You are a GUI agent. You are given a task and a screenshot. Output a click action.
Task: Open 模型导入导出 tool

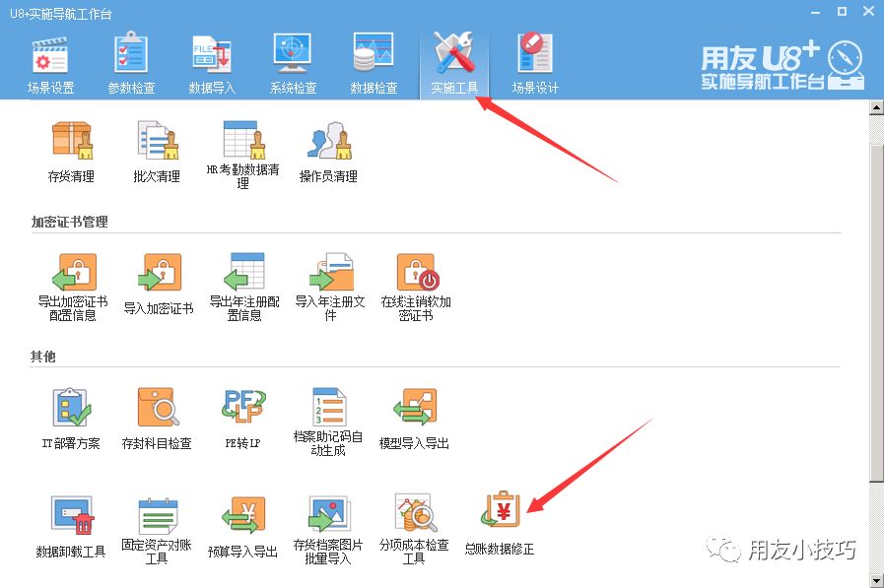[414, 420]
